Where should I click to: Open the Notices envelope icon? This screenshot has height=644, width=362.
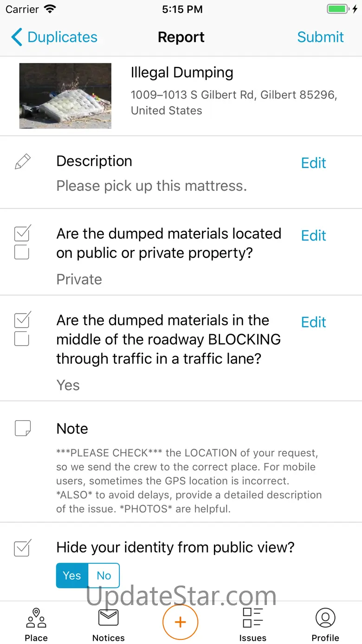point(109,618)
